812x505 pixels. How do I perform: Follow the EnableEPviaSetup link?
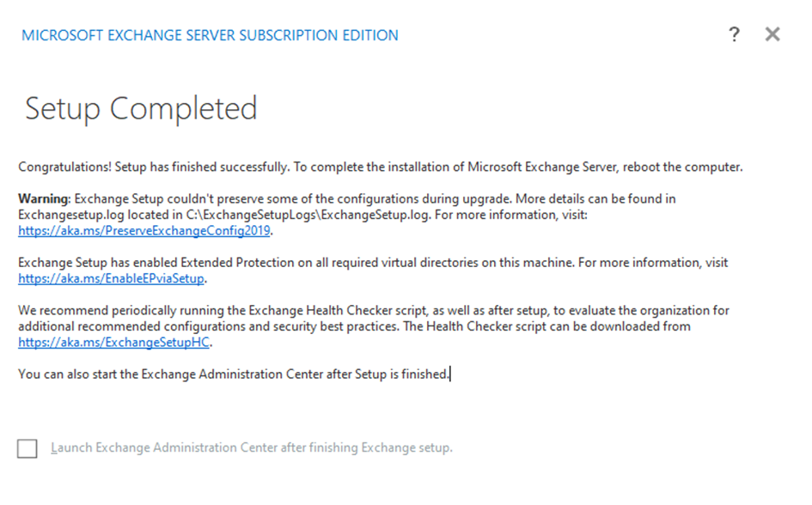(113, 278)
